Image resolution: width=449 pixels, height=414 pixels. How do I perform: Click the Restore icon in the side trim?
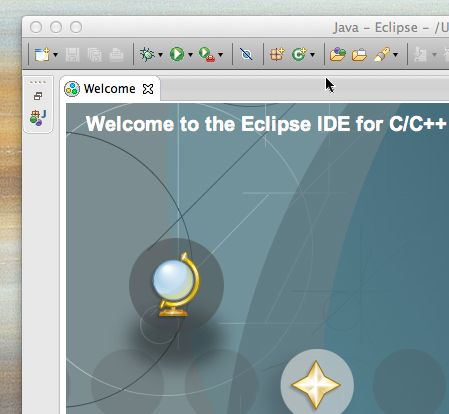[38, 96]
